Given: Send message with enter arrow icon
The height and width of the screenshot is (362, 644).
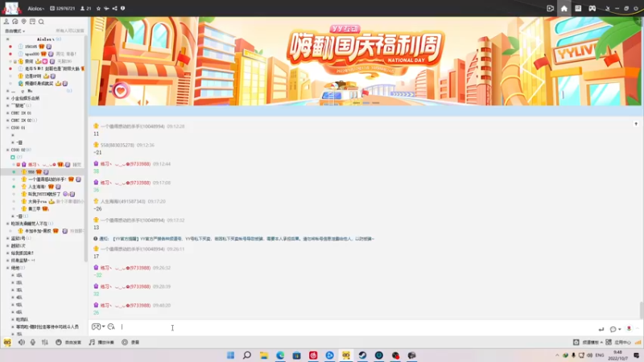Looking at the screenshot, I should tap(601, 329).
